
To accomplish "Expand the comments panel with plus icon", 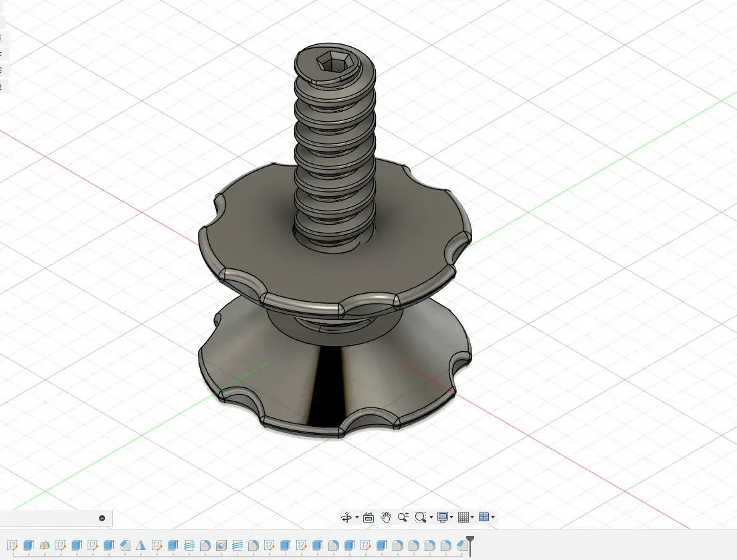I will point(102,518).
